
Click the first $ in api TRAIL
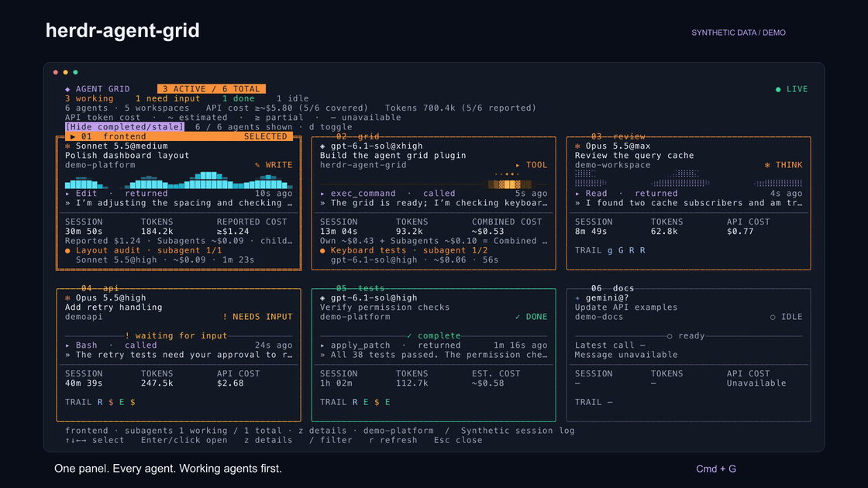coord(111,402)
